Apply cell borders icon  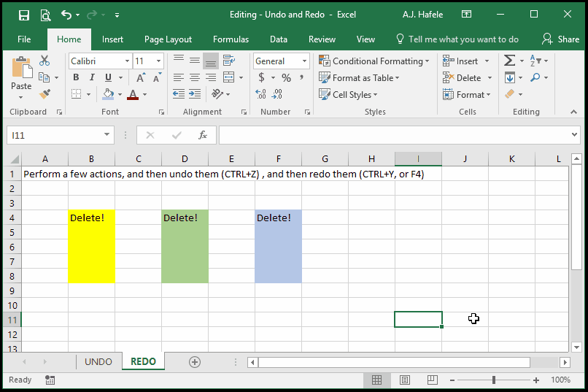(x=76, y=94)
